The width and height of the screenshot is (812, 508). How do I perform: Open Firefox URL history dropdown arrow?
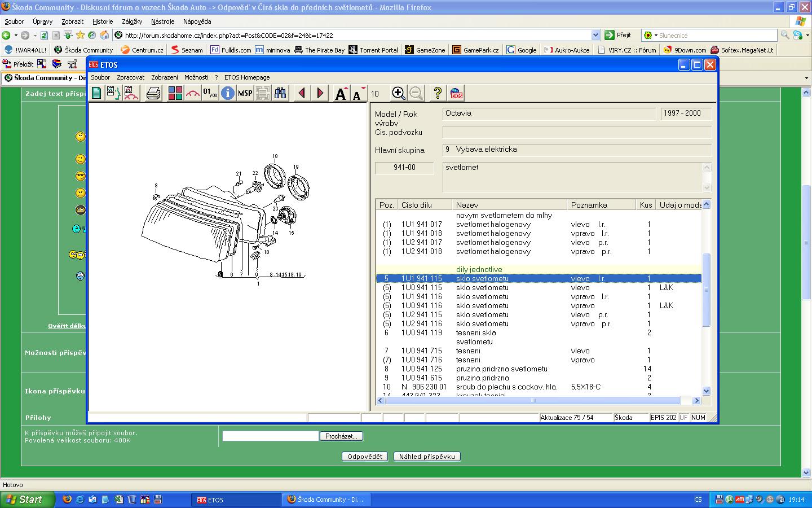[595, 35]
